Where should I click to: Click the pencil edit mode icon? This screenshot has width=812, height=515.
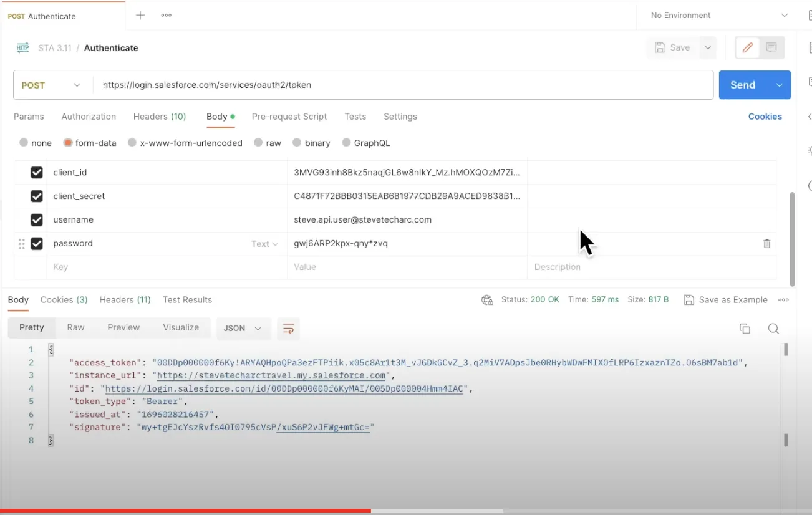(x=747, y=47)
